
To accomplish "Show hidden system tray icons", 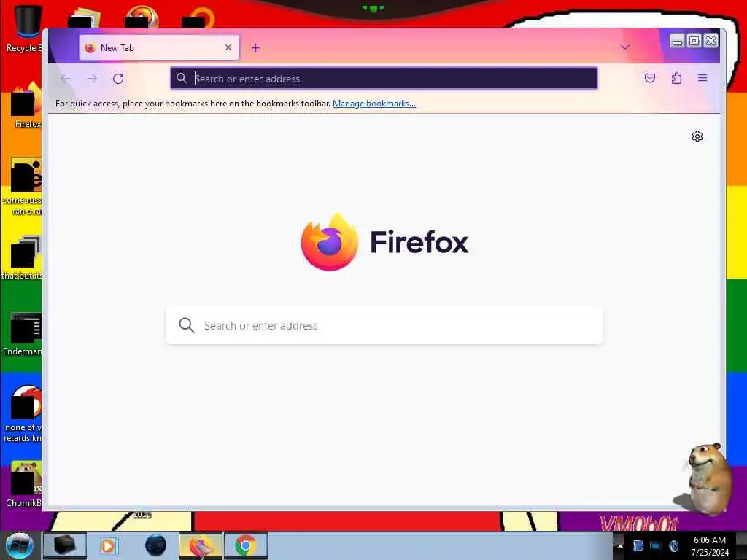I will [x=620, y=545].
